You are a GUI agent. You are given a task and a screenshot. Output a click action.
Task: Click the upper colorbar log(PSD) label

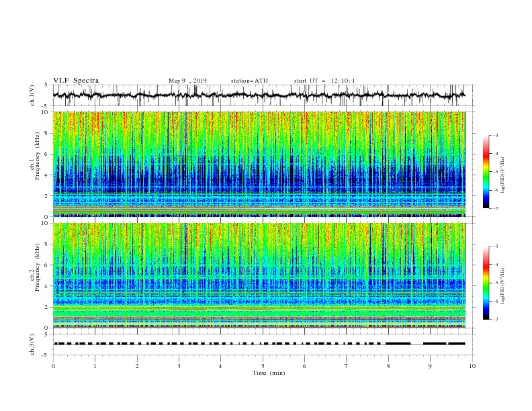(503, 175)
